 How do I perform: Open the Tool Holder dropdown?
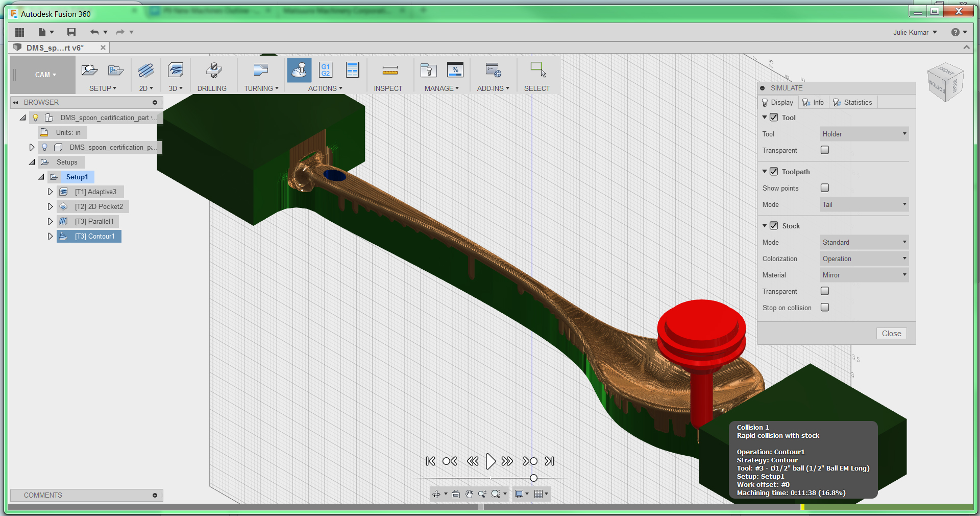(864, 134)
